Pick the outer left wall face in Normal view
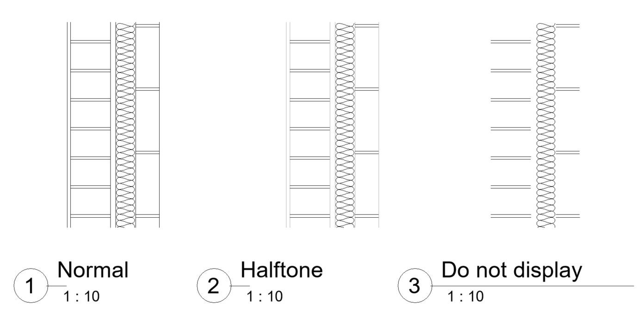This screenshot has width=644, height=327. click(x=67, y=125)
